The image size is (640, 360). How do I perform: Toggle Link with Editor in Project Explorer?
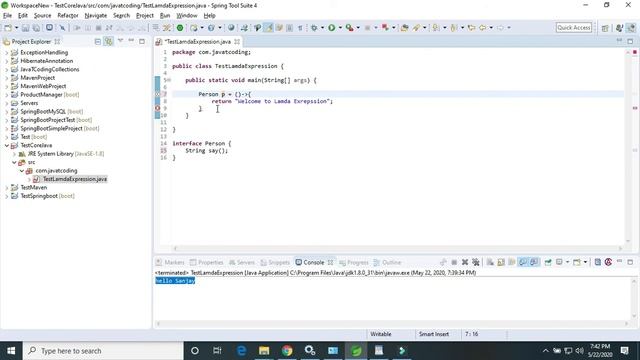click(x=109, y=42)
